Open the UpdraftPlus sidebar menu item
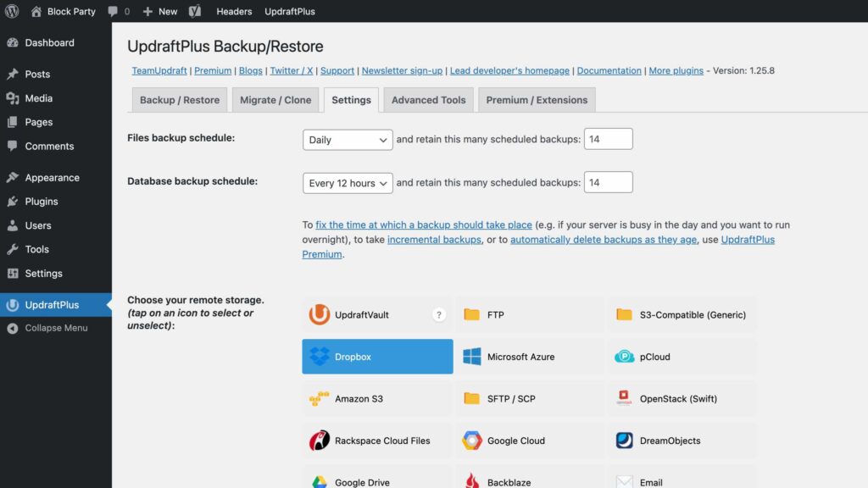 48,305
